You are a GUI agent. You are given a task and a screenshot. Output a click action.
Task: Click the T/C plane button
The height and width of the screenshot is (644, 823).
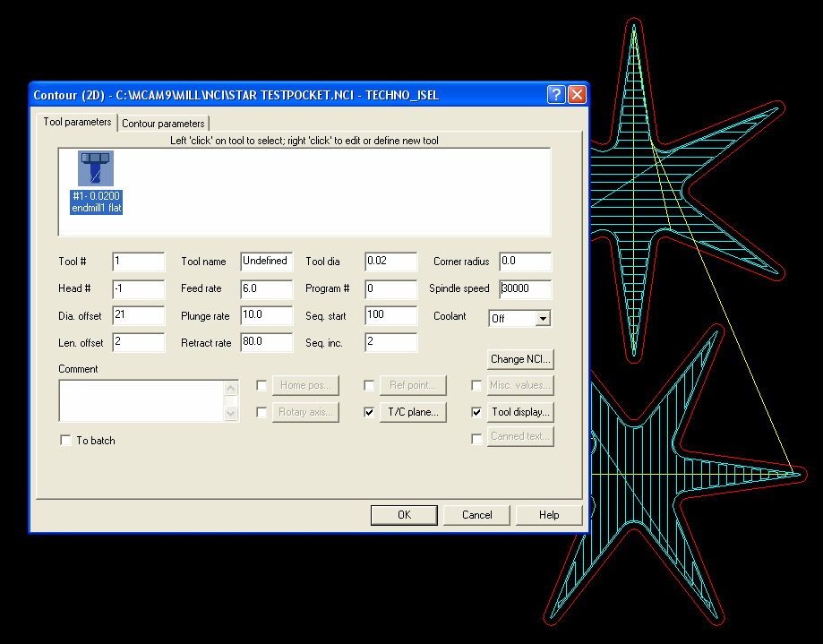click(x=413, y=413)
